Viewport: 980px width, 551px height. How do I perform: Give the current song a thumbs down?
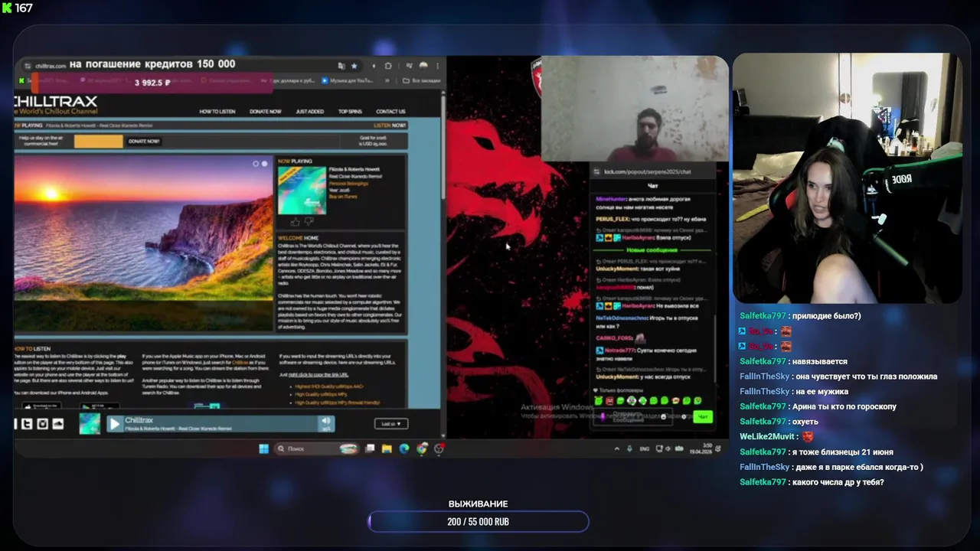(x=309, y=222)
